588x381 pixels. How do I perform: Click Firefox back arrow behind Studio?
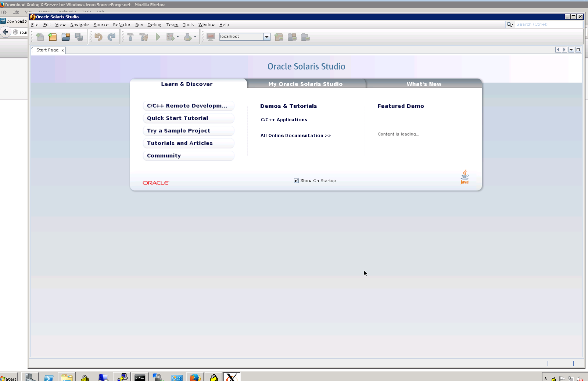[x=5, y=32]
